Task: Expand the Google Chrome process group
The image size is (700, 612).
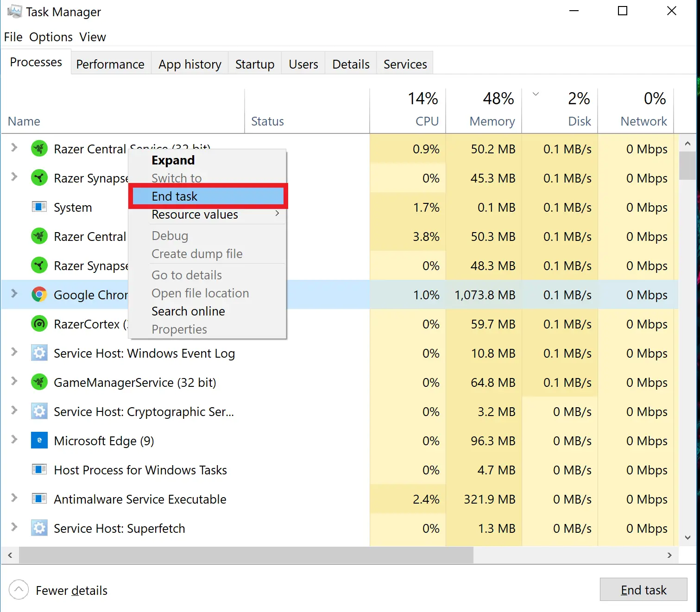Action: click(14, 294)
